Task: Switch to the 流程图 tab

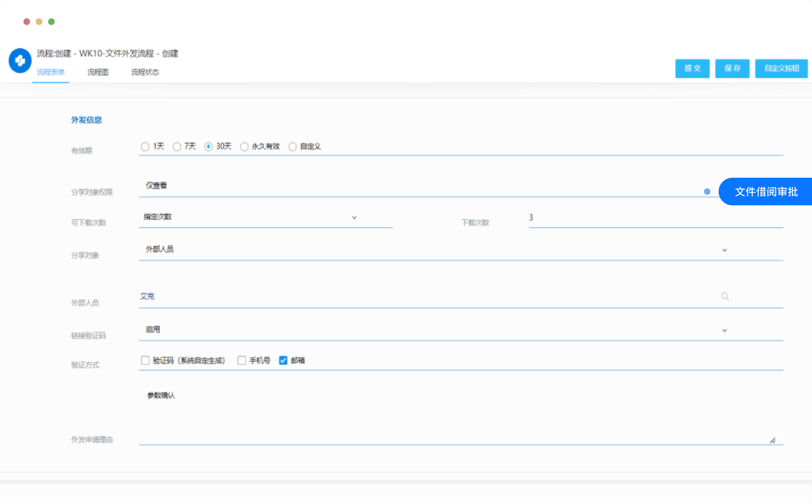Action: click(98, 72)
